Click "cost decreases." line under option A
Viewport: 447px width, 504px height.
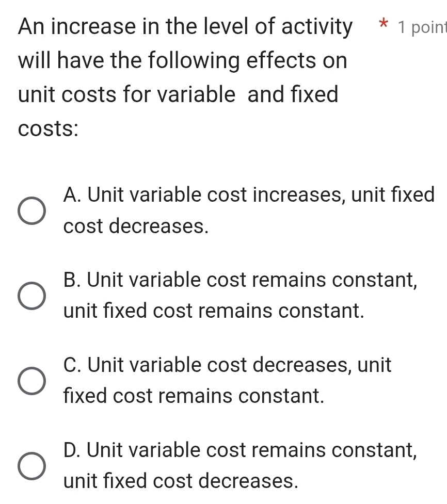[136, 226]
